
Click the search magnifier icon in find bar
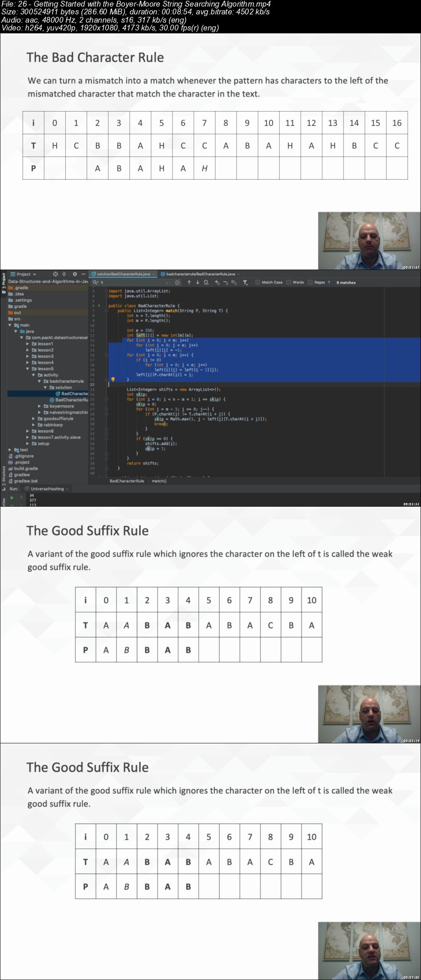[95, 282]
